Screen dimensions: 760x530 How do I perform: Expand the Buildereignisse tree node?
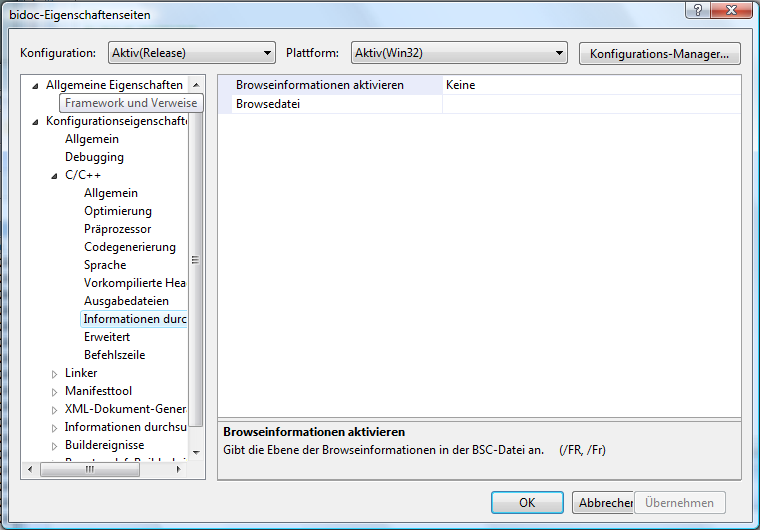(x=55, y=446)
